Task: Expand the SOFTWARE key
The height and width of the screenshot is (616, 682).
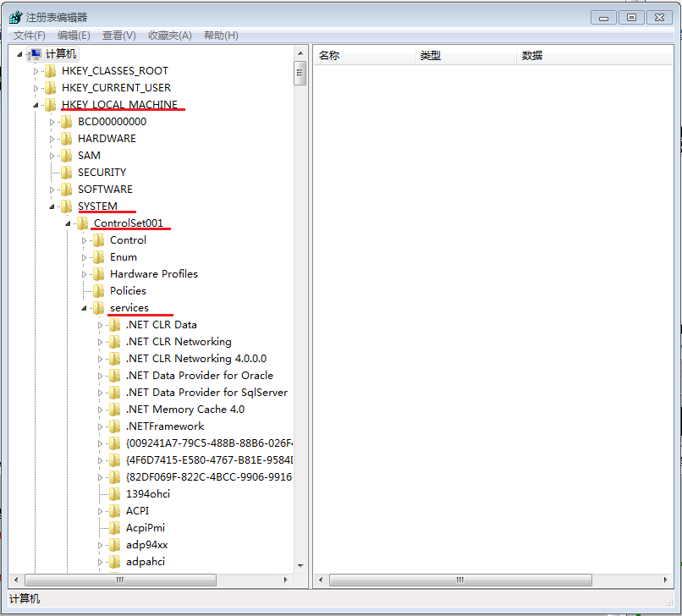Action: (52, 190)
